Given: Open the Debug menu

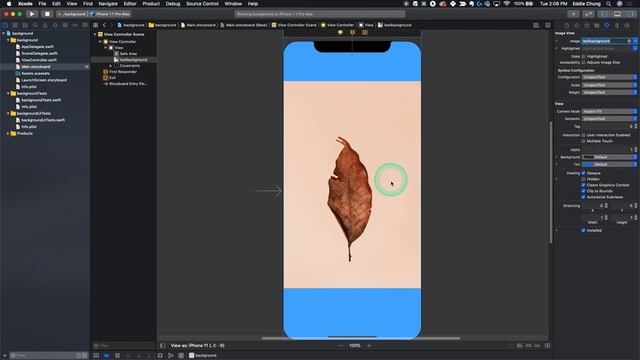Looking at the screenshot, I should point(173,4).
